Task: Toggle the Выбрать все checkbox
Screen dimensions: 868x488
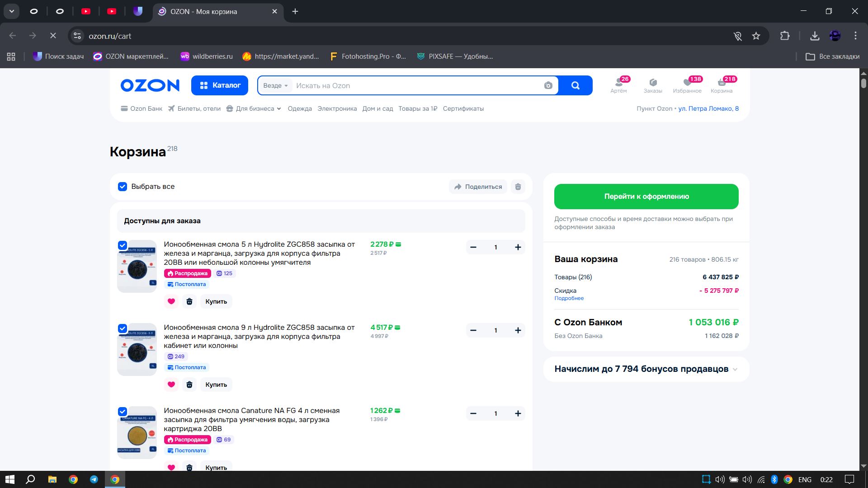Action: pos(123,187)
